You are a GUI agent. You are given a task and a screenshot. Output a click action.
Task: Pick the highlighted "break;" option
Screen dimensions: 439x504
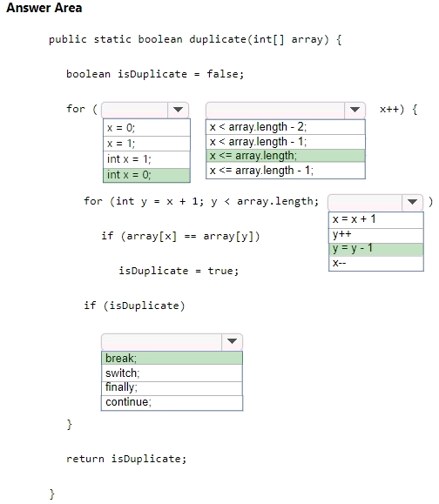point(172,358)
